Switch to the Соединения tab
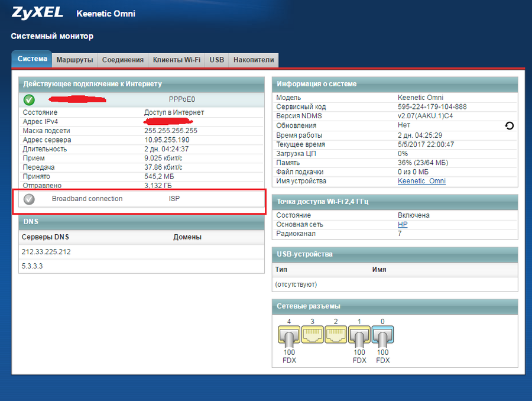532x401 pixels. point(122,60)
